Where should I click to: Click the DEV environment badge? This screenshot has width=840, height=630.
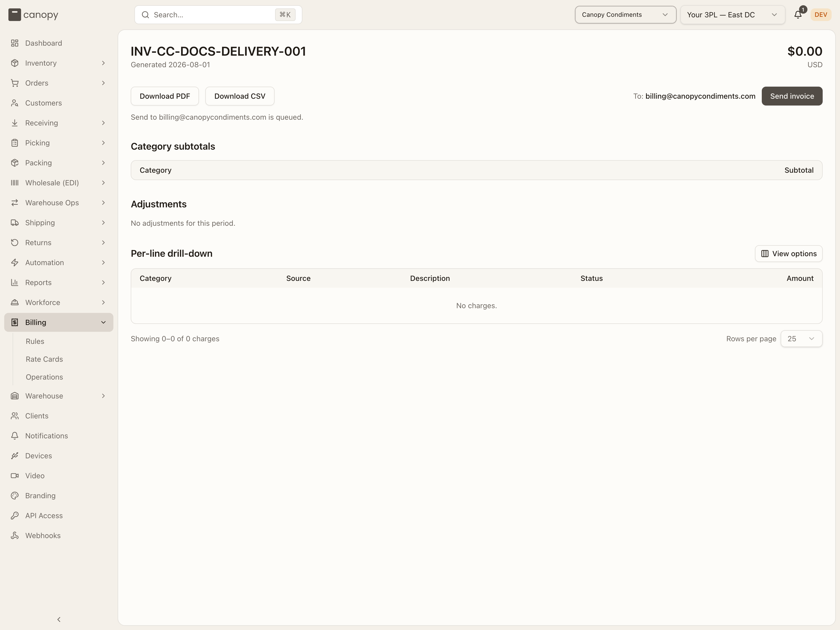tap(821, 15)
